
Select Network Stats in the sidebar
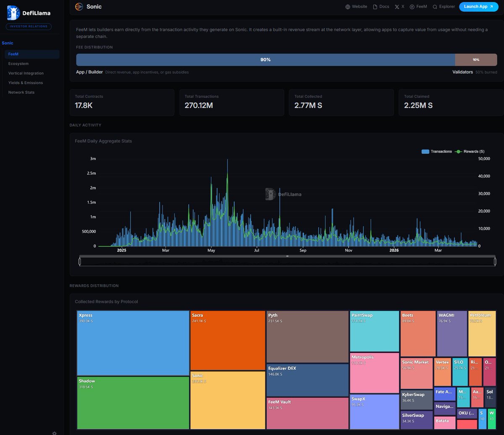click(x=21, y=92)
